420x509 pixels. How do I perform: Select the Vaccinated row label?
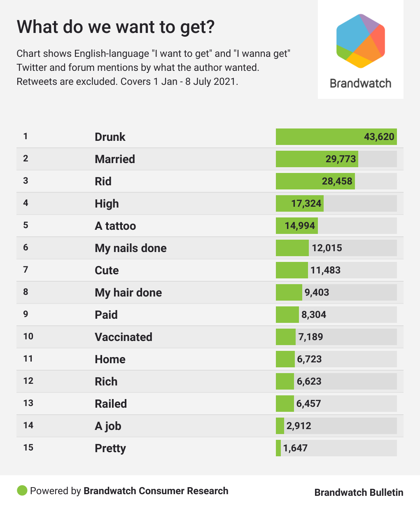(x=124, y=337)
